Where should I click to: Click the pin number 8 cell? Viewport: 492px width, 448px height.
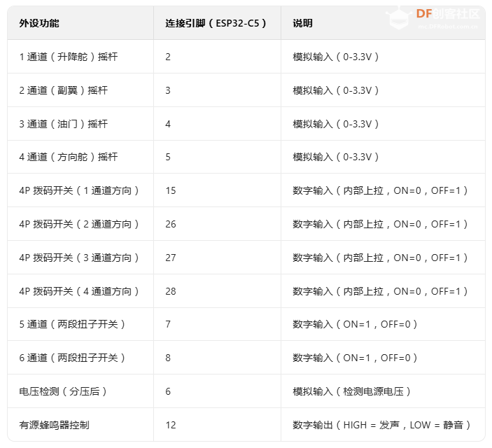(x=168, y=358)
